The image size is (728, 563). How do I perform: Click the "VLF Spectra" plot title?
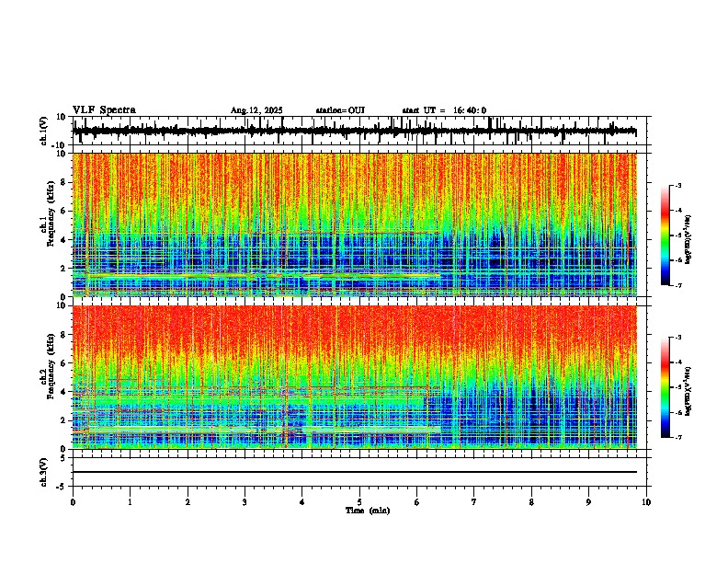pos(104,110)
